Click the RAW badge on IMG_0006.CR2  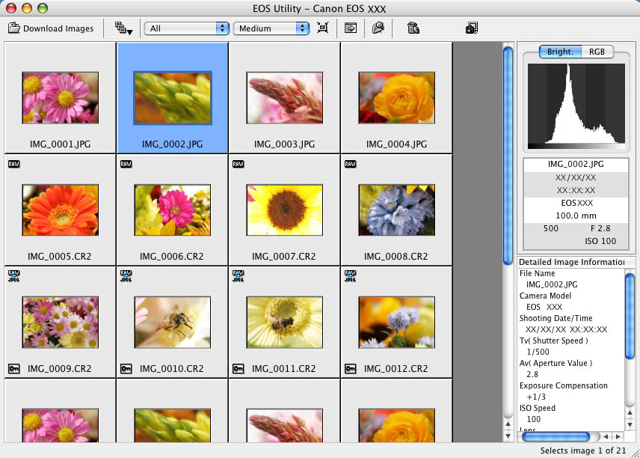(x=126, y=164)
